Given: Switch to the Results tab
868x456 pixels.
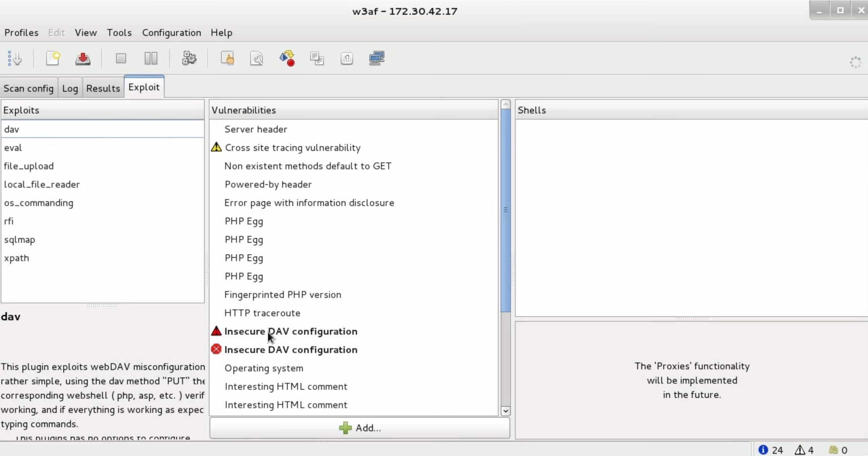Looking at the screenshot, I should pos(103,88).
